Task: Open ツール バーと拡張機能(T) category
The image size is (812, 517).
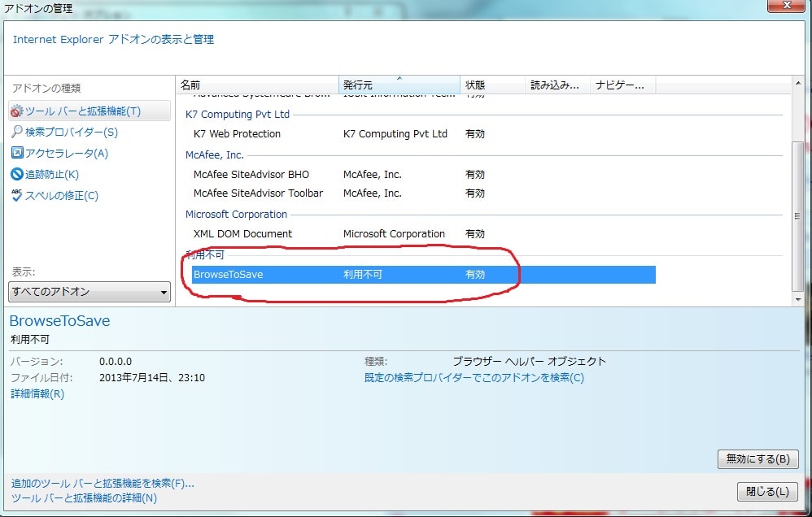Action: point(89,111)
